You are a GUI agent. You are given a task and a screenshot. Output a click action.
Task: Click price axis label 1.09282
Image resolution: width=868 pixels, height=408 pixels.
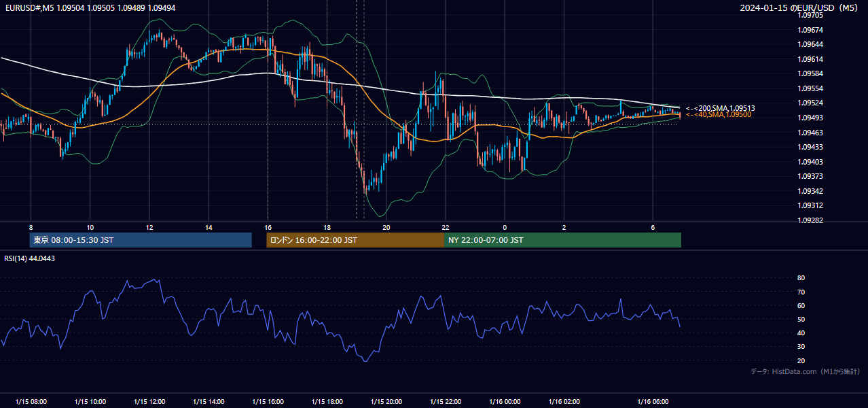pyautogui.click(x=810, y=220)
